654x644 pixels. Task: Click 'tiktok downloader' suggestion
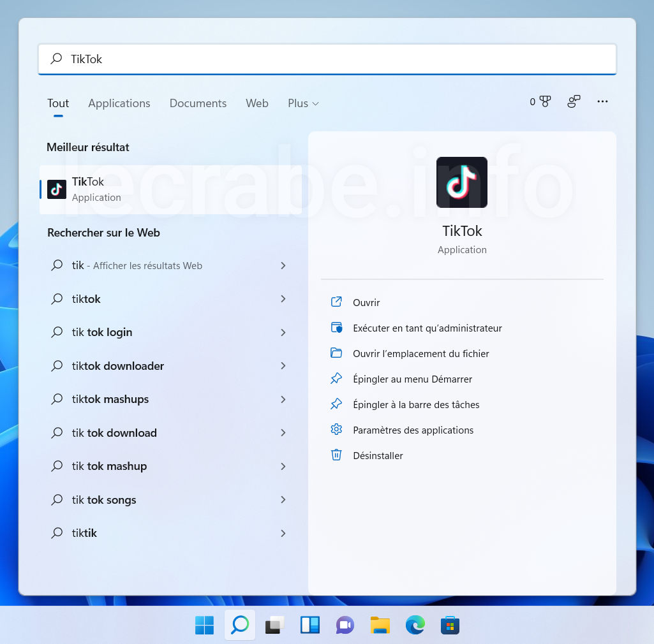[x=169, y=366]
